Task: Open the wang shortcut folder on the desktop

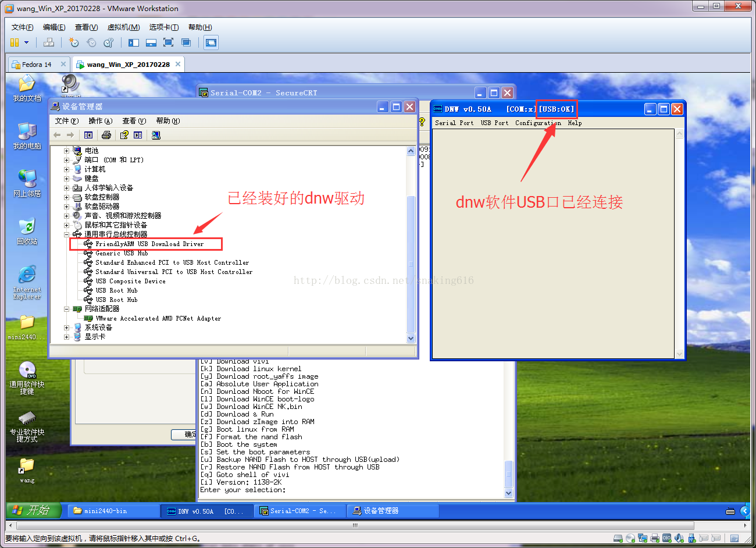Action: tap(27, 471)
